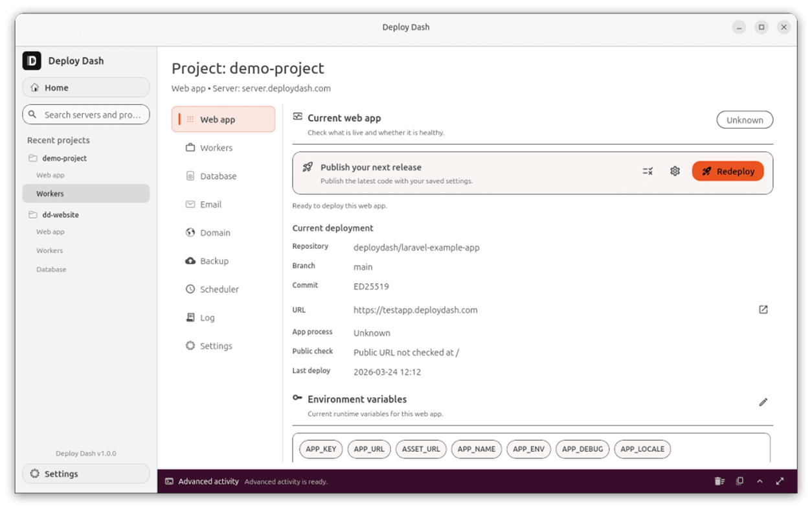Clear advanced activity with trash icon
The width and height of the screenshot is (812, 510).
(x=719, y=481)
